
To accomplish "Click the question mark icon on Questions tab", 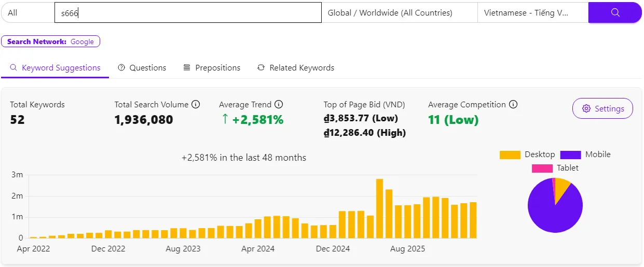I will pos(121,68).
